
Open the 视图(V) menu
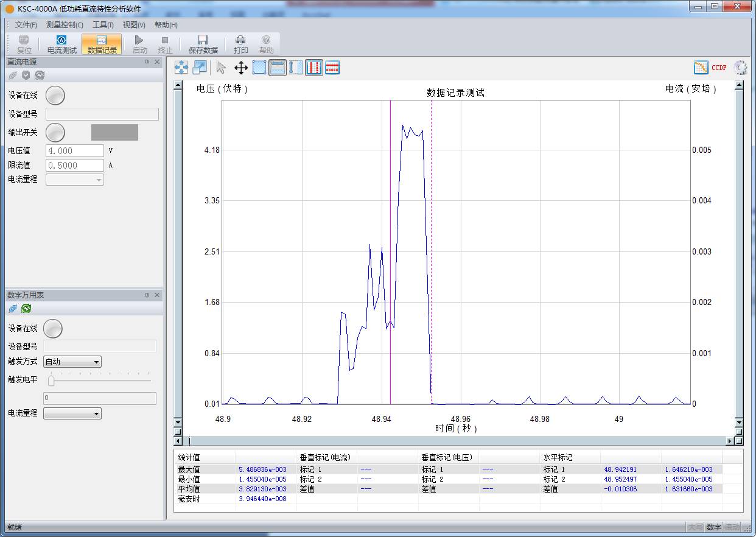[x=134, y=25]
